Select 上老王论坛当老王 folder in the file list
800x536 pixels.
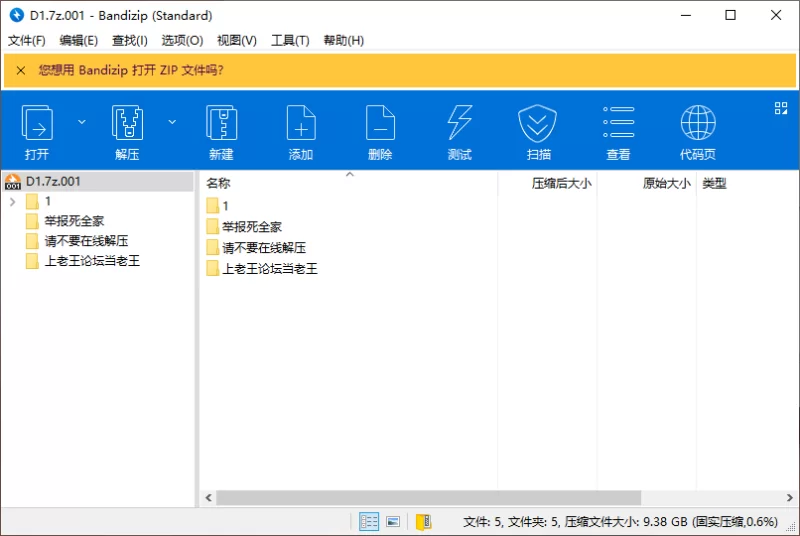[262, 269]
